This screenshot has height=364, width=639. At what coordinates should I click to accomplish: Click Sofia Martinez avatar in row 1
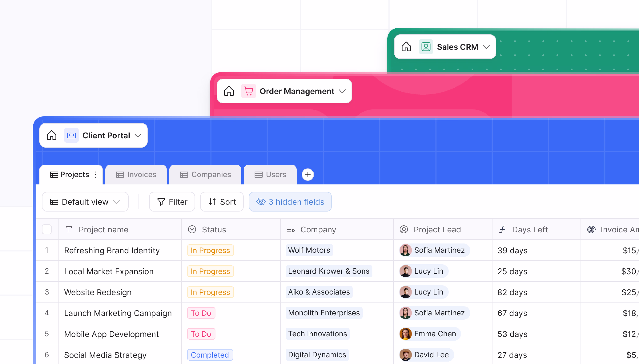click(405, 250)
